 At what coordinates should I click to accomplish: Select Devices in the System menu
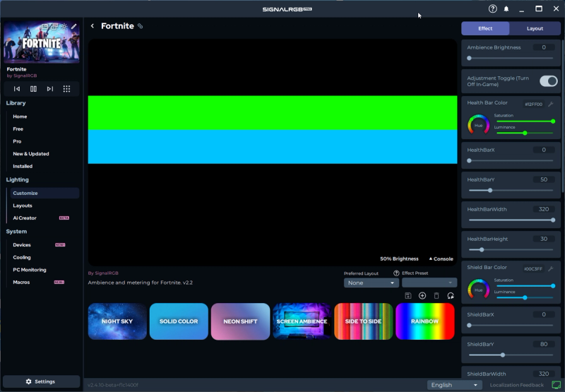click(x=22, y=245)
